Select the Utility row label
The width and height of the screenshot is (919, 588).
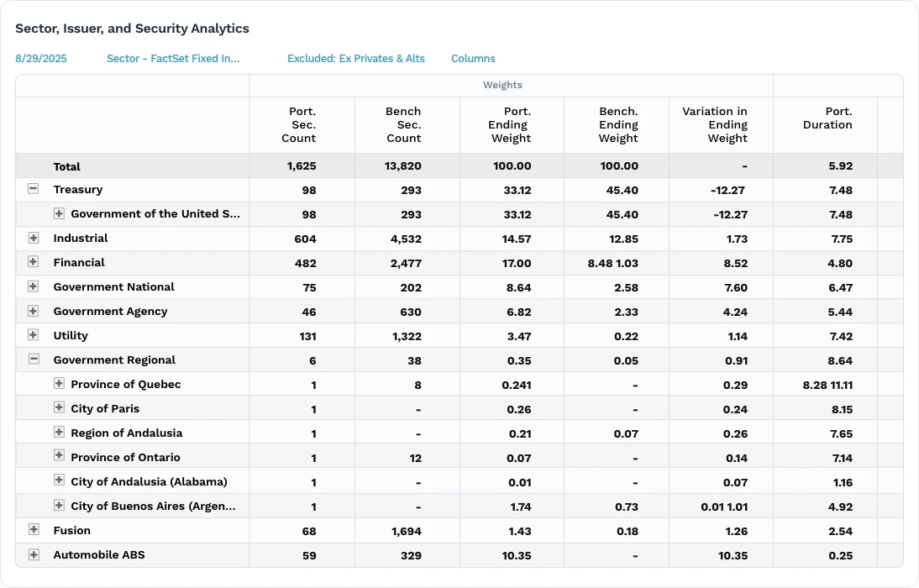(71, 335)
